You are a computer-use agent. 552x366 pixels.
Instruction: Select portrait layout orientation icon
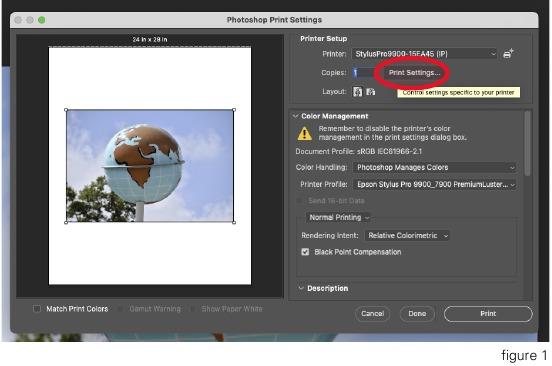(x=357, y=92)
